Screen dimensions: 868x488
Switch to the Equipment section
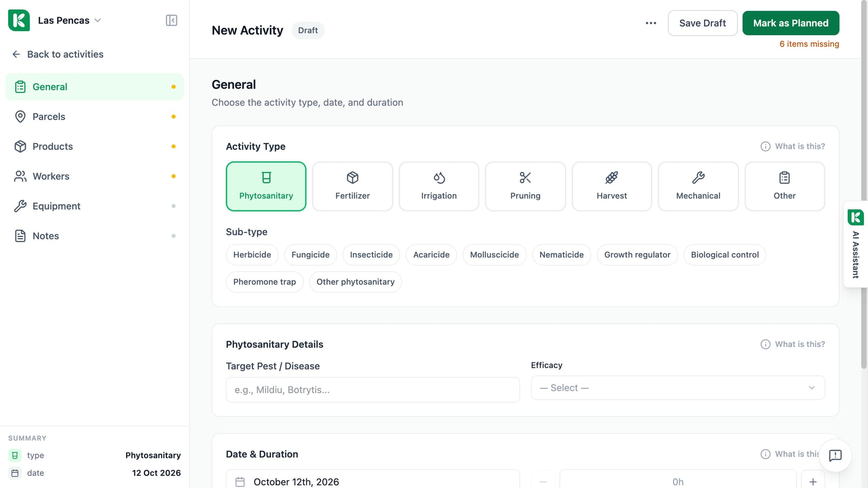(94, 206)
